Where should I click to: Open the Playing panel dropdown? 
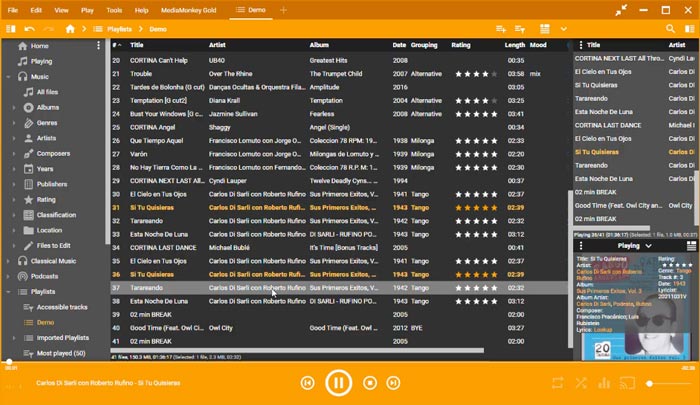pyautogui.click(x=648, y=245)
